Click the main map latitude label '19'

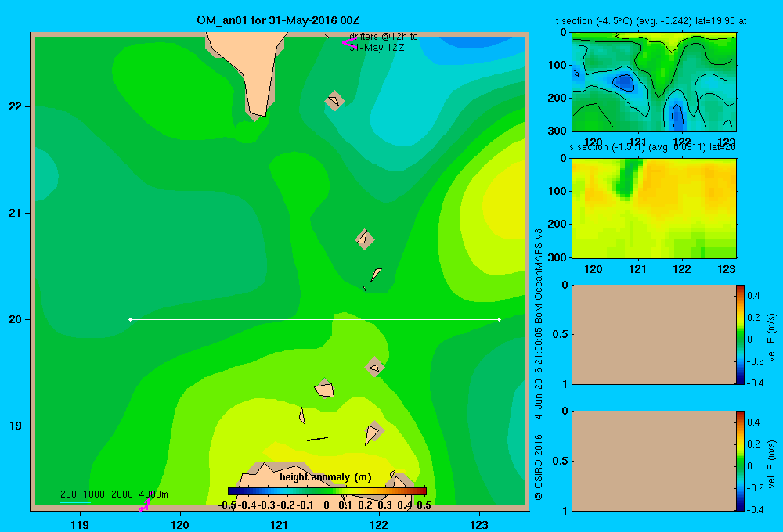click(x=16, y=426)
